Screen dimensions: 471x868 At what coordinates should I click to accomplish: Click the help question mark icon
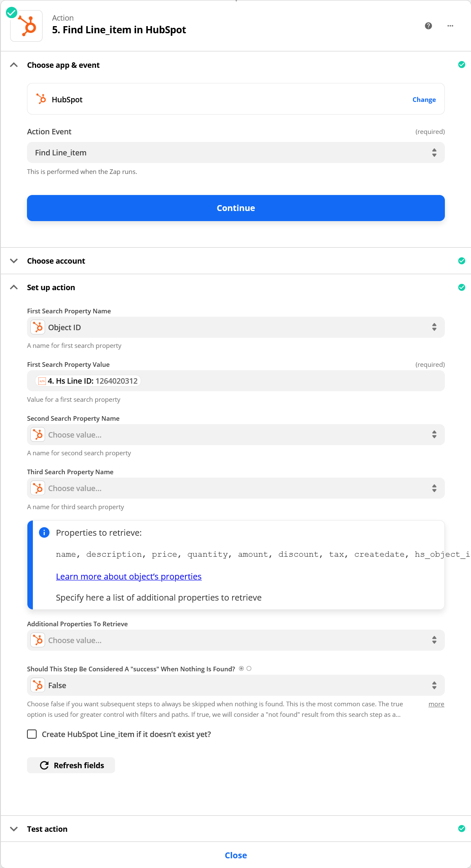click(x=428, y=26)
